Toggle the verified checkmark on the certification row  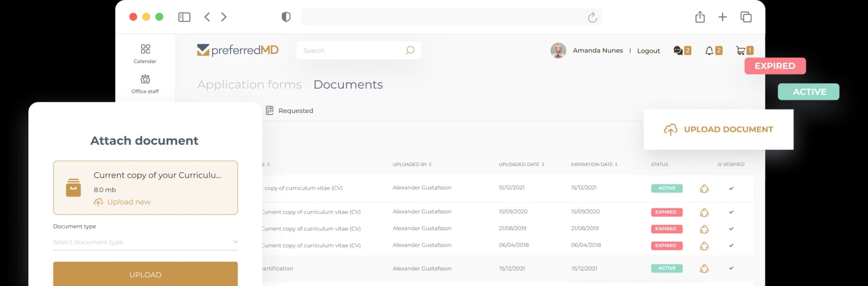pos(731,268)
